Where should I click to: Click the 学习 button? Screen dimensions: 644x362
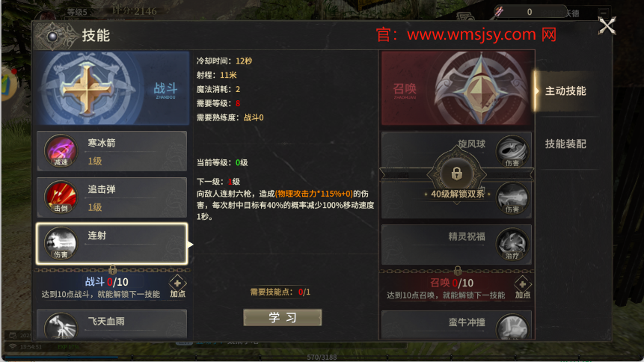(x=283, y=317)
